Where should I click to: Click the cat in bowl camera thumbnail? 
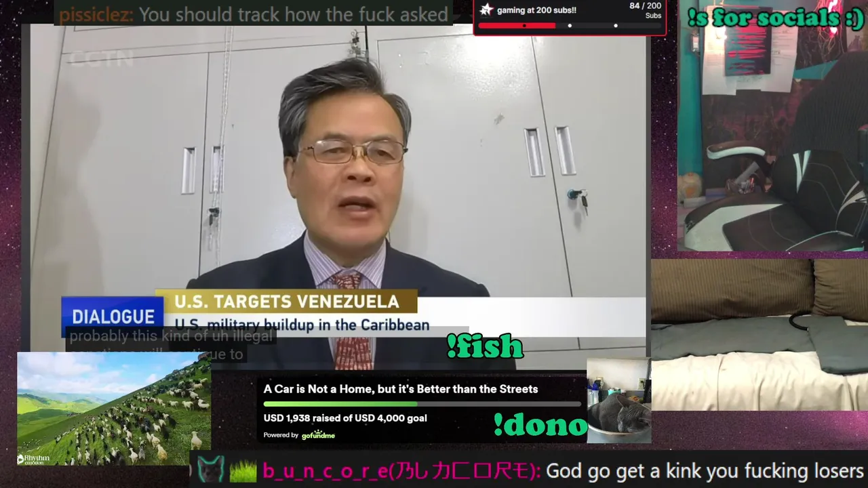click(618, 401)
